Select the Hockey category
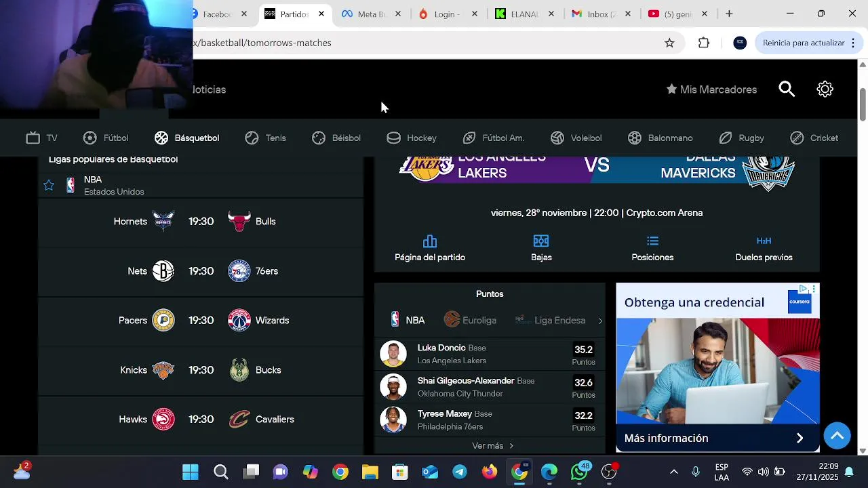Viewport: 868px width, 488px height. click(412, 138)
